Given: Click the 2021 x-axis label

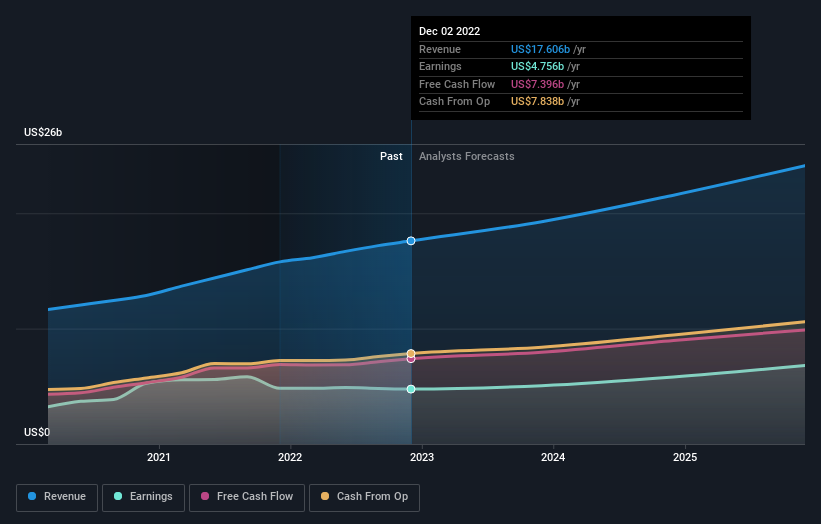Looking at the screenshot, I should click(x=159, y=457).
